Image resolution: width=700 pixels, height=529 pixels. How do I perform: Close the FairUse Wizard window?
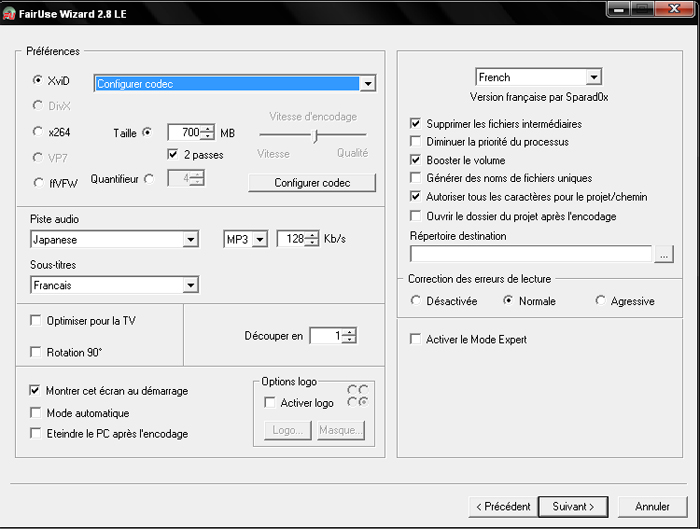[x=674, y=8]
